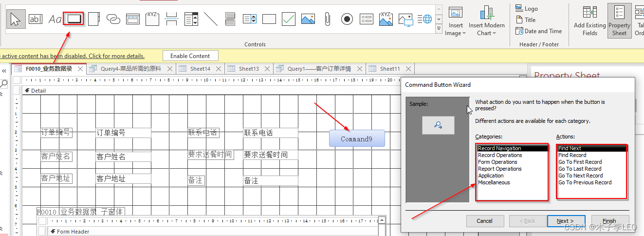Select the Option Button control
Viewport: 644px width, 236px height.
347,19
